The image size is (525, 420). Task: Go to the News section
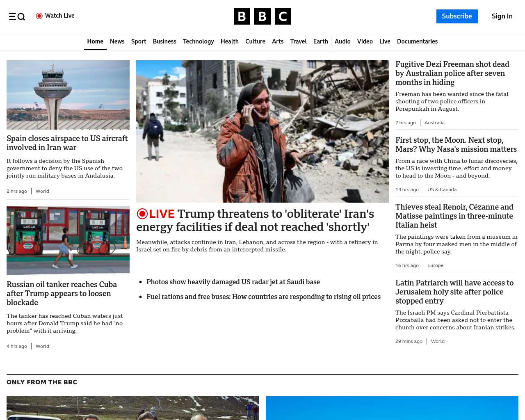(117, 41)
